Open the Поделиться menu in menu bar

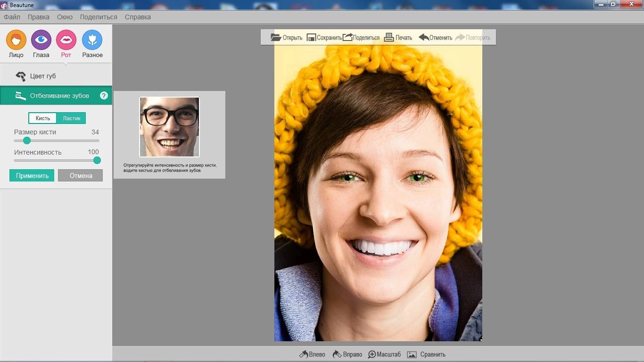click(99, 17)
